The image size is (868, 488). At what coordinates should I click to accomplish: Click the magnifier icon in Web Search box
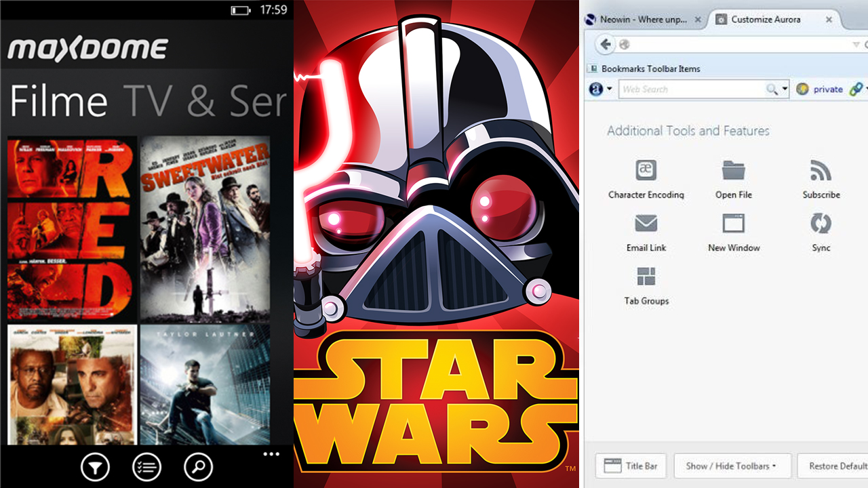coord(772,89)
